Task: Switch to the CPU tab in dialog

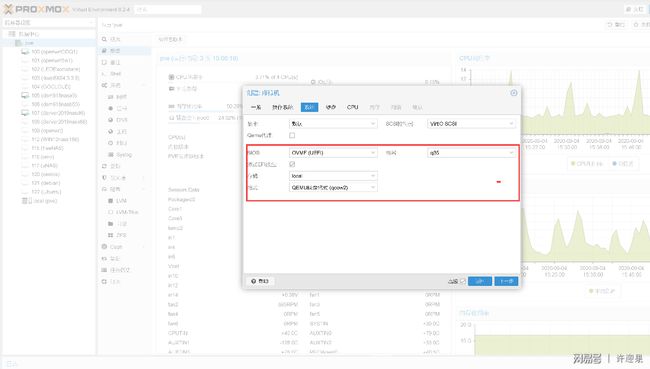Action: tap(353, 107)
